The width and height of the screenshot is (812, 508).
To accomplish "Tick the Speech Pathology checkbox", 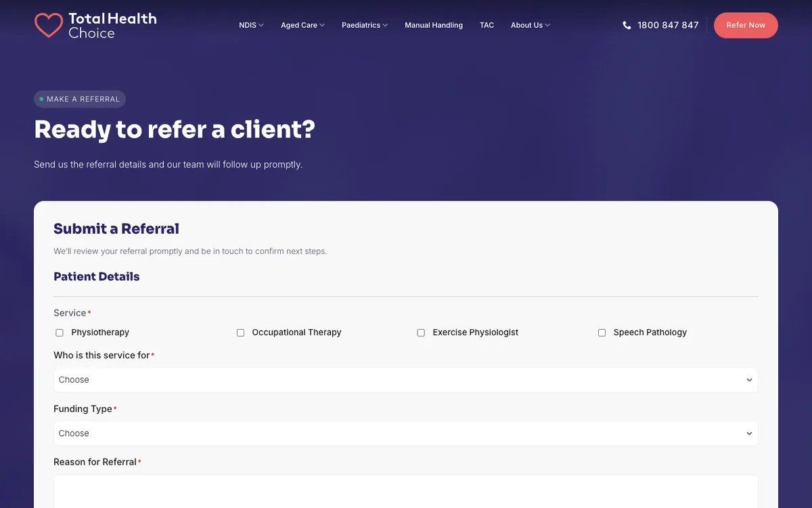I will coord(602,333).
